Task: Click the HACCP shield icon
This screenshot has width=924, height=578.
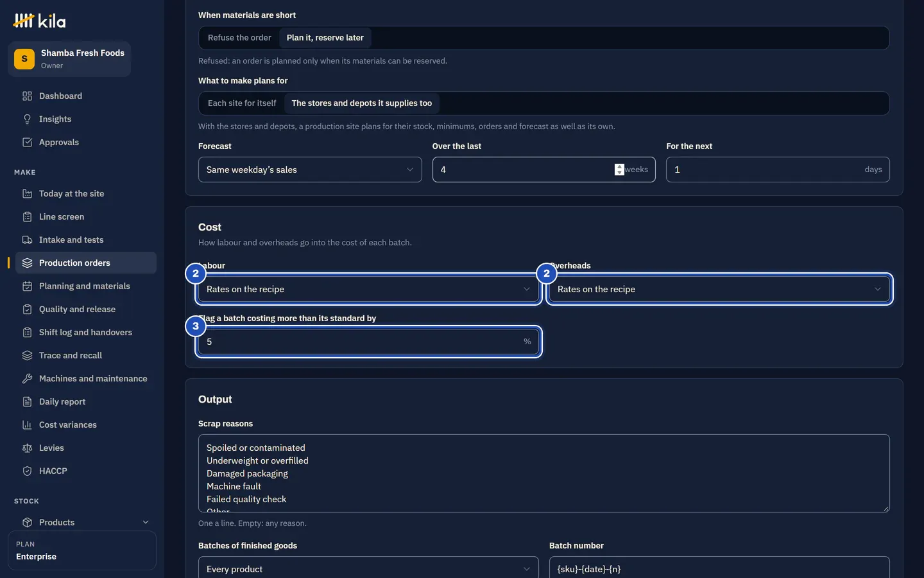Action: (27, 471)
